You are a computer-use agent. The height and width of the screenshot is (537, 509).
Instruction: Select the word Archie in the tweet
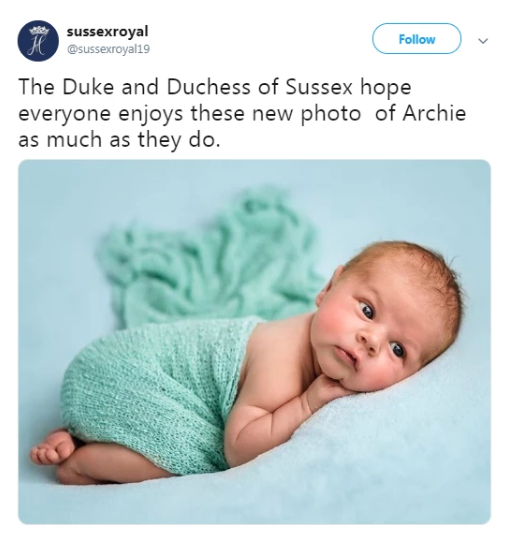point(434,113)
